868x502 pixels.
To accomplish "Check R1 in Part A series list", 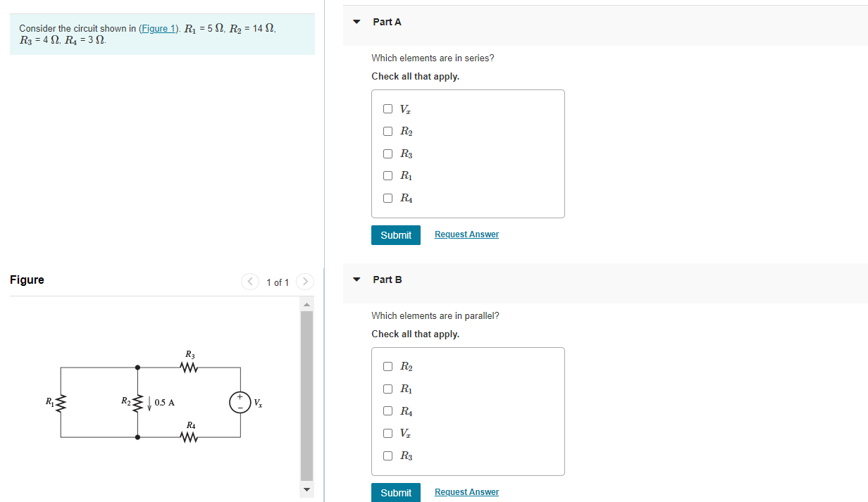I will tap(388, 176).
